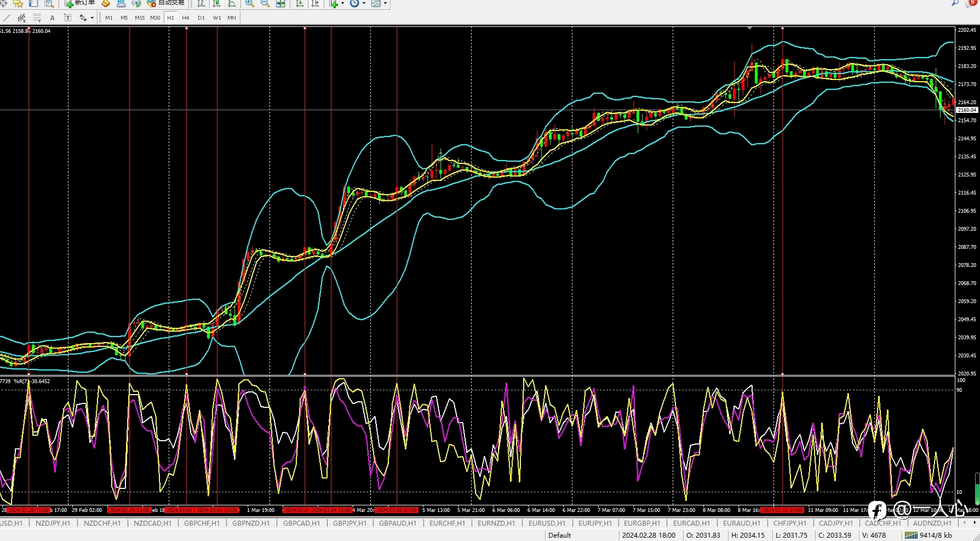Viewport: 980px width, 541px height.
Task: Click the zoom out magnifier icon
Action: [265, 3]
